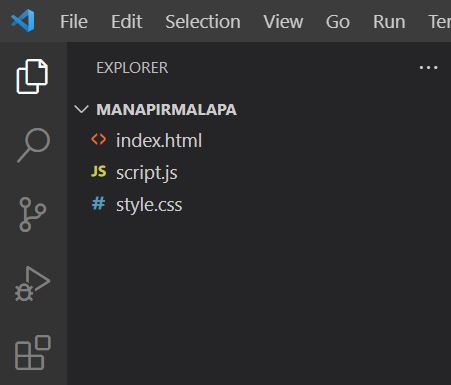Click the hash icon beside style.css
Image resolution: width=451 pixels, height=385 pixels.
click(x=99, y=203)
